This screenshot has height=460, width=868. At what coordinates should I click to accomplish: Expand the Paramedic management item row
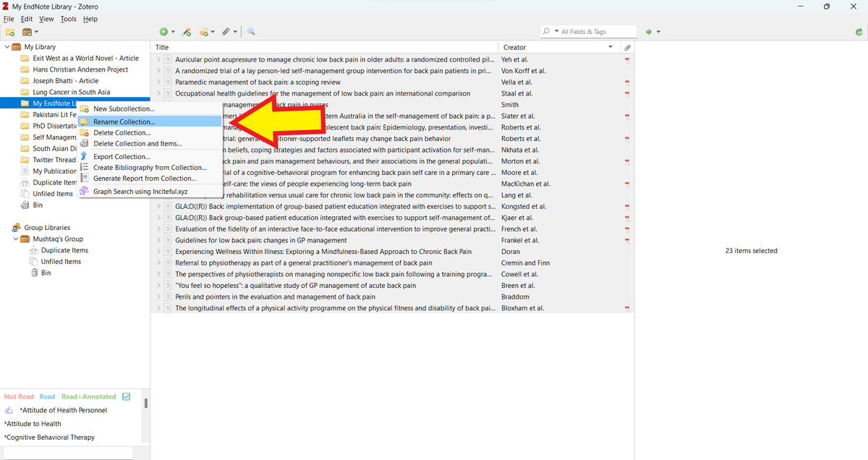(x=158, y=82)
